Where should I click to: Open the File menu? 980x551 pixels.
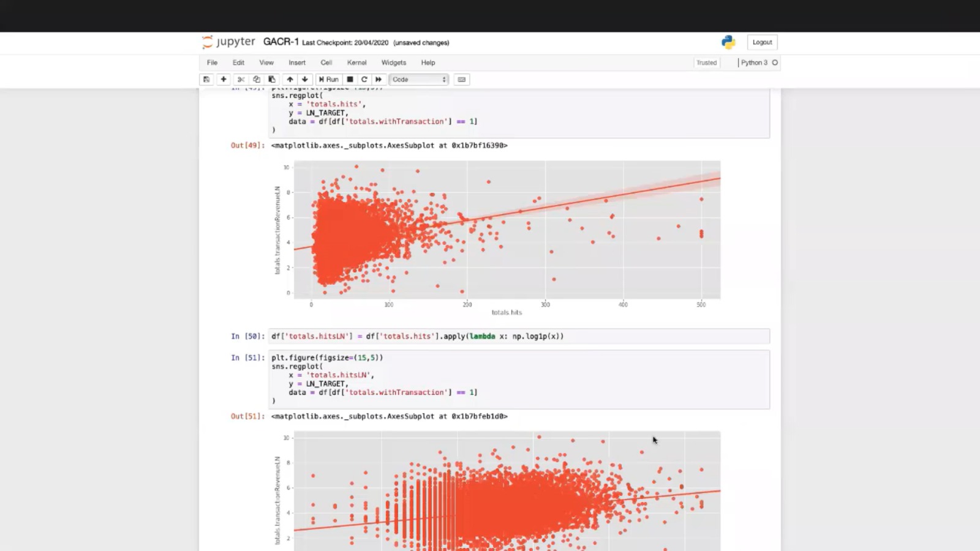(x=212, y=62)
